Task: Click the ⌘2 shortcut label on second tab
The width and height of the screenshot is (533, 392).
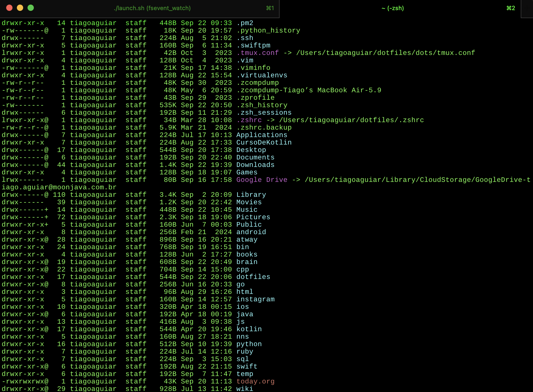Action: (x=511, y=8)
